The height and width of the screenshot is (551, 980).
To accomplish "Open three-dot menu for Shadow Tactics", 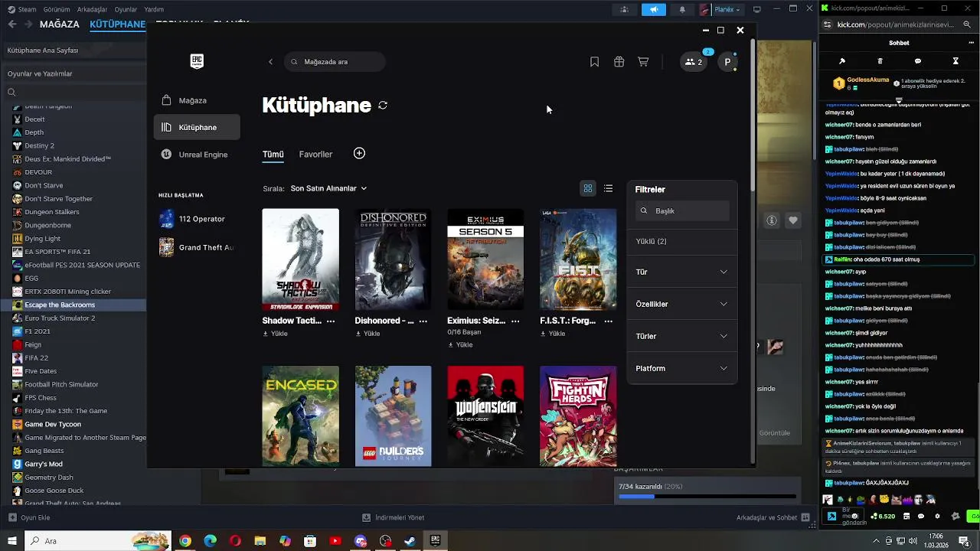I will point(331,321).
